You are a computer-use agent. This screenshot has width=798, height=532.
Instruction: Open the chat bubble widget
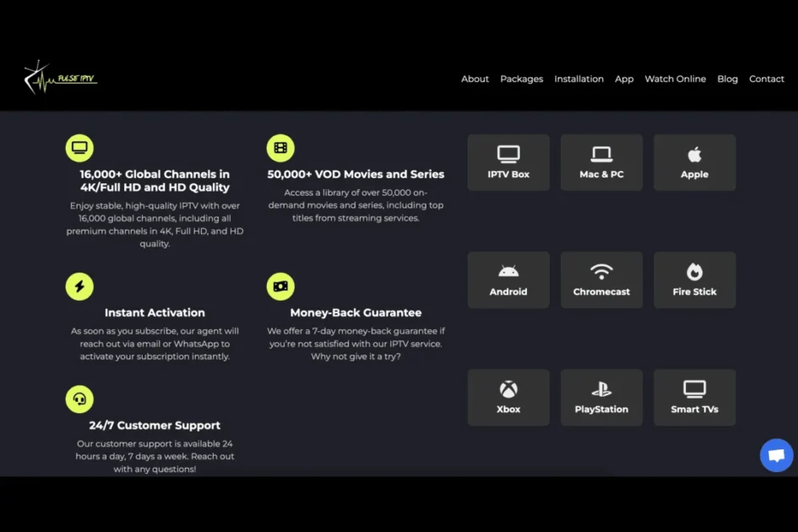coord(776,455)
